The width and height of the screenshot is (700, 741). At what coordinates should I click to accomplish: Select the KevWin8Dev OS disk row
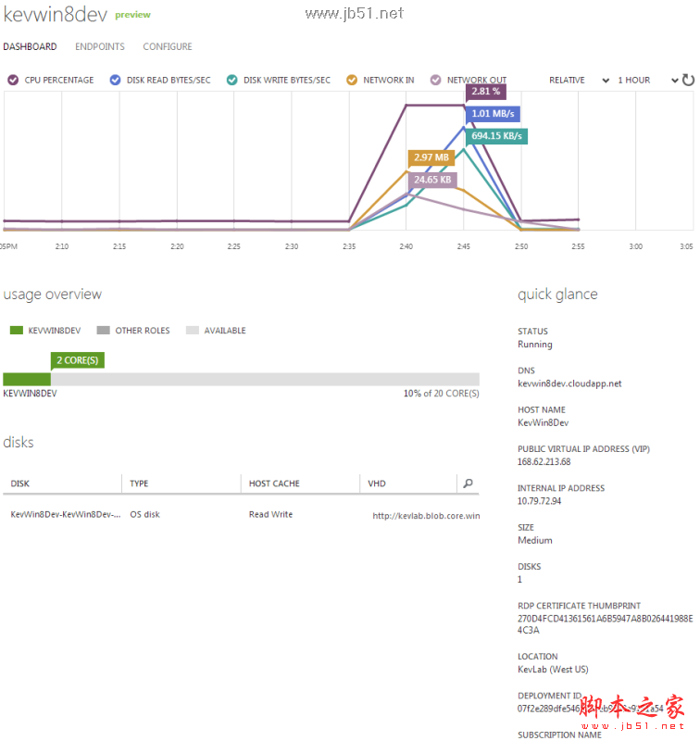(65, 514)
